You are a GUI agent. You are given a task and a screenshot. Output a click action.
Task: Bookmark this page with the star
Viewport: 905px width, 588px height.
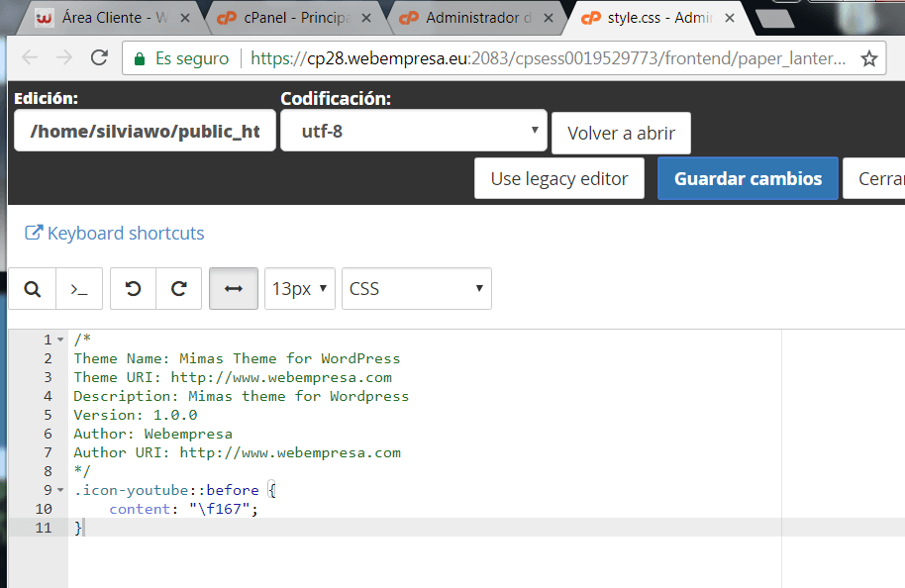[869, 58]
